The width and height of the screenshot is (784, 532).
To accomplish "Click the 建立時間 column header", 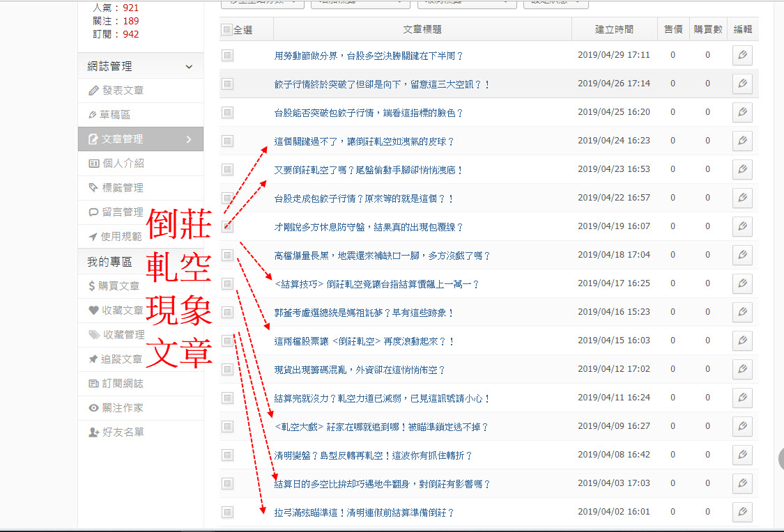I will 614,29.
